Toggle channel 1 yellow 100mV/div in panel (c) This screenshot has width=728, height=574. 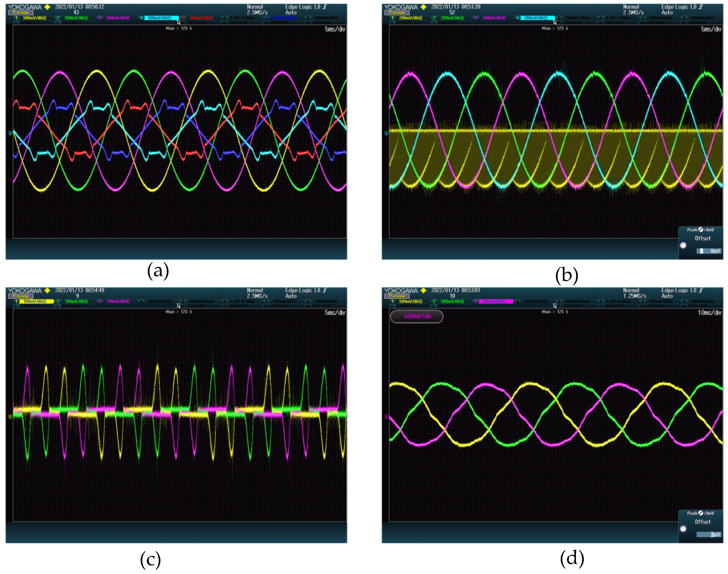pyautogui.click(x=36, y=301)
